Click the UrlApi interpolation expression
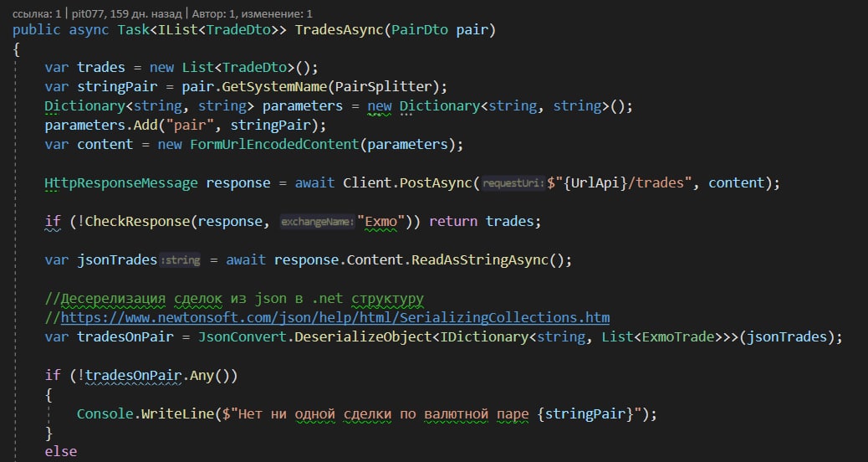The image size is (868, 462). (x=597, y=183)
